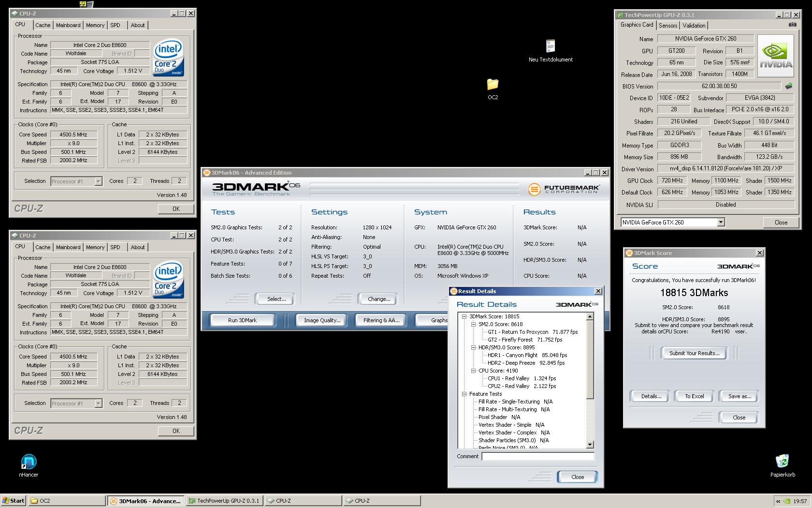Open Image Quality... in 3DMark06
The image size is (812, 508).
pyautogui.click(x=322, y=320)
